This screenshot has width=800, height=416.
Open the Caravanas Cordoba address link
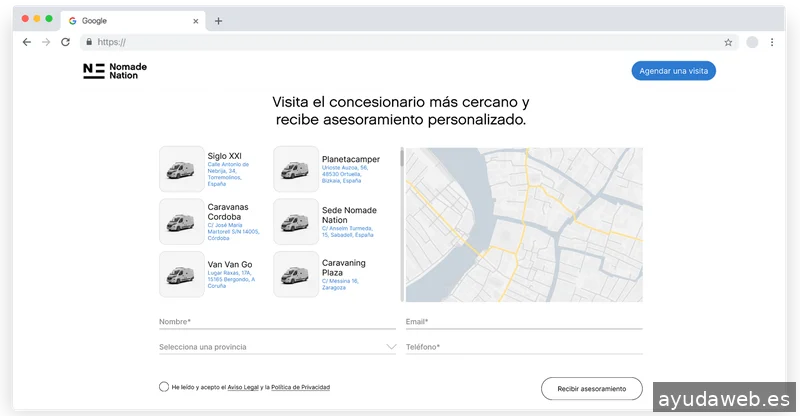tap(234, 232)
